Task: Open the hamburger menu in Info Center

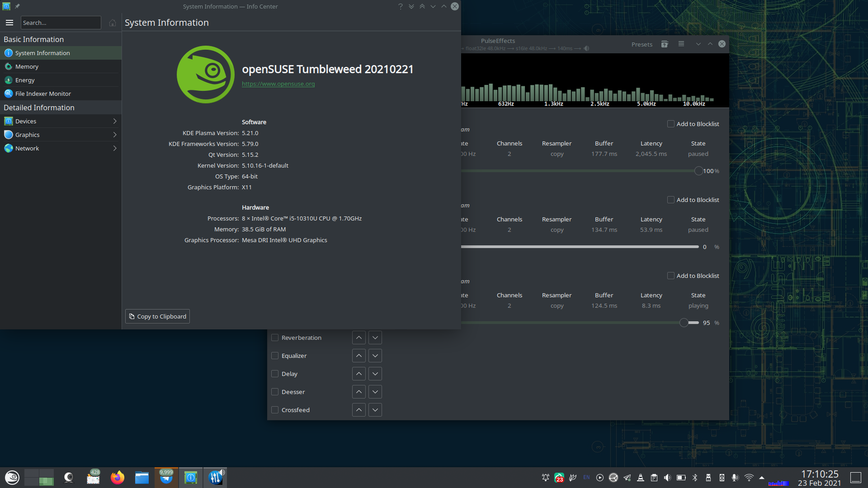Action: pos(9,23)
